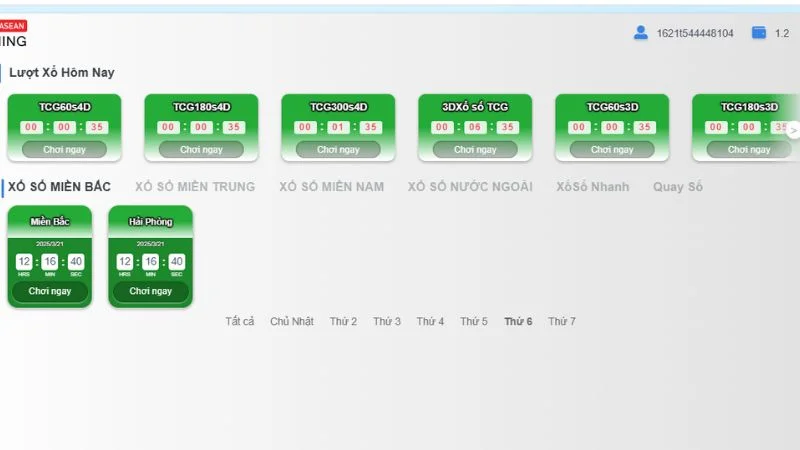Select Thứ 7 day filter
The width and height of the screenshot is (800, 450).
point(562,322)
